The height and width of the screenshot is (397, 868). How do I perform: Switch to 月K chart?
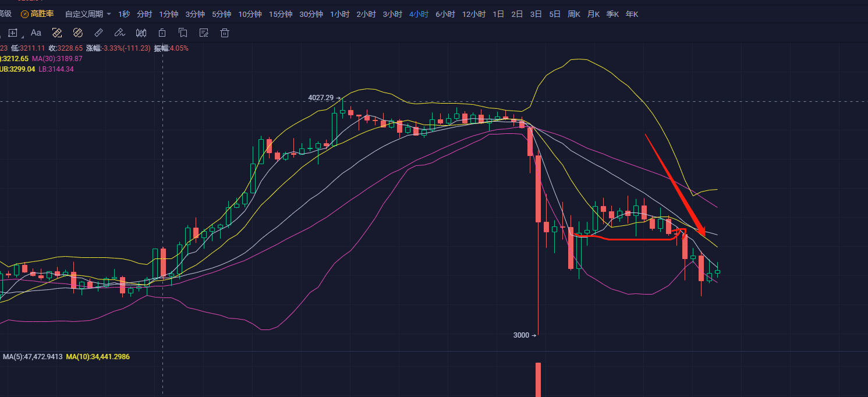point(593,14)
